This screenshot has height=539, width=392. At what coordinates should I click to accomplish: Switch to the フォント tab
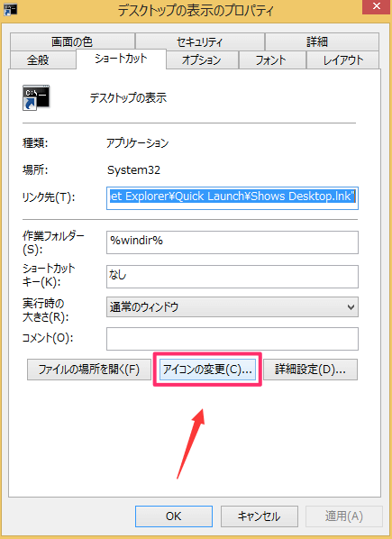tap(272, 60)
